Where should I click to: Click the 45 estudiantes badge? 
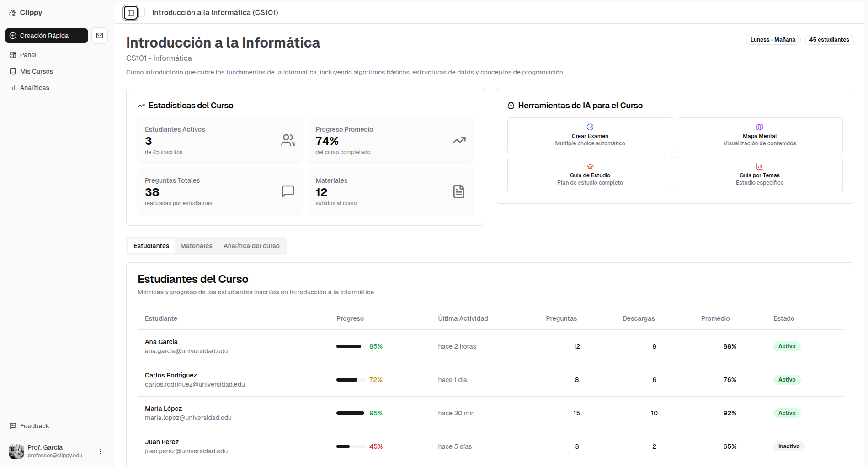coord(829,40)
